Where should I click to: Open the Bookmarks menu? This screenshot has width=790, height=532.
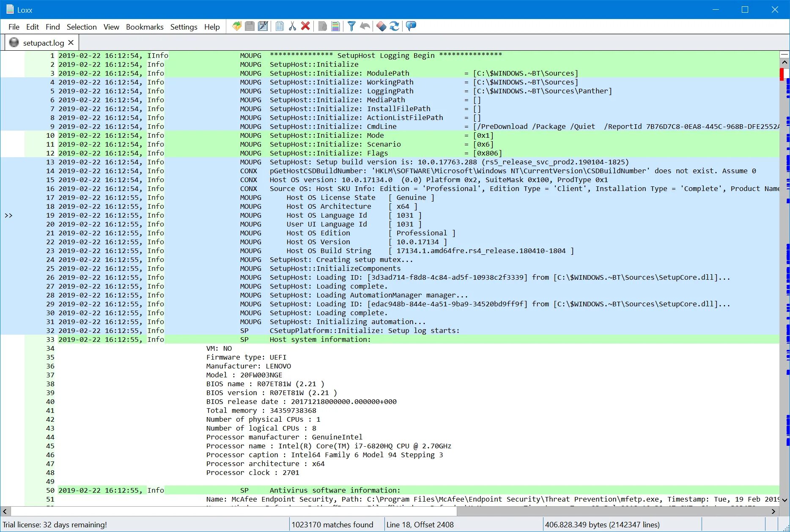[x=145, y=27]
